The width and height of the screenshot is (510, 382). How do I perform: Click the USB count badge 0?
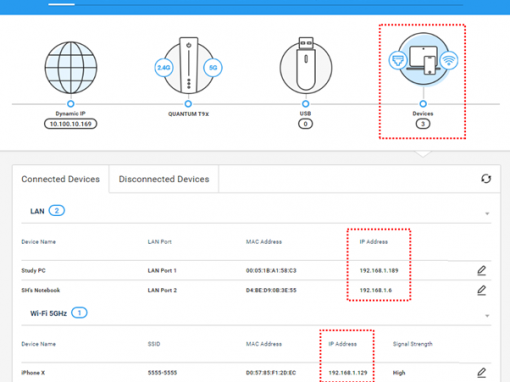[x=305, y=124]
